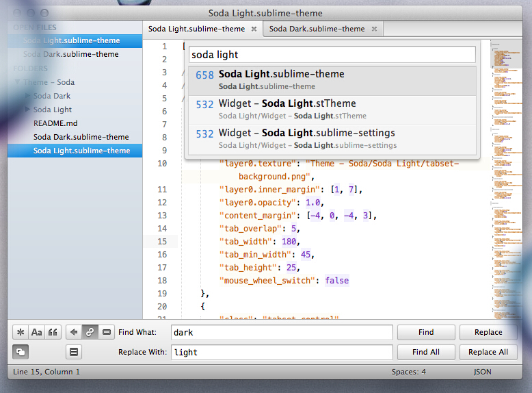Open Spaces: 4 indentation menu

408,372
